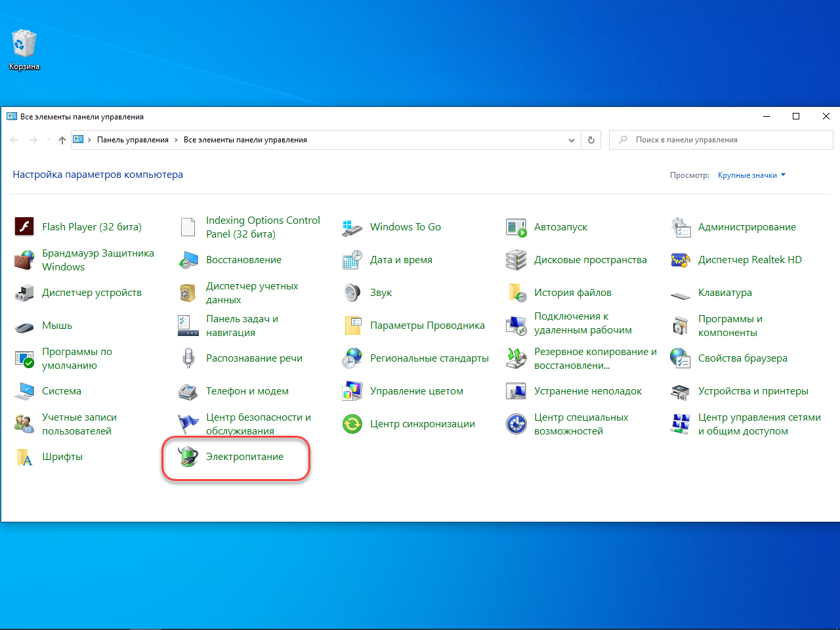The width and height of the screenshot is (840, 630).
Task: Select Все элементы панели управления breadcrumb
Action: tap(245, 140)
